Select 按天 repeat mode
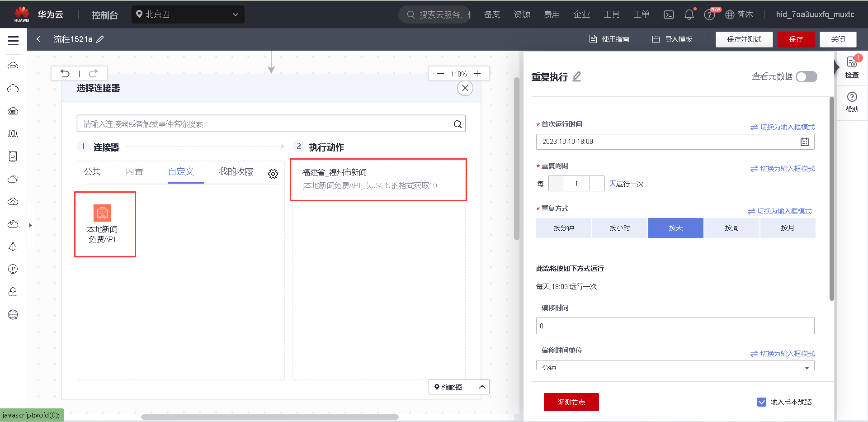 click(x=676, y=228)
